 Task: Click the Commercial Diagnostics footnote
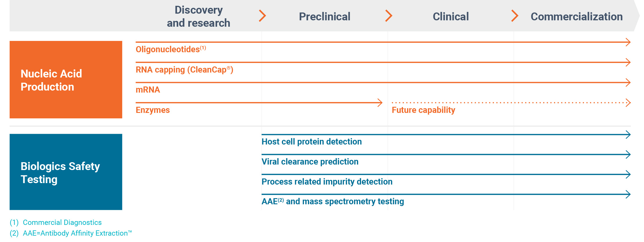pyautogui.click(x=62, y=223)
